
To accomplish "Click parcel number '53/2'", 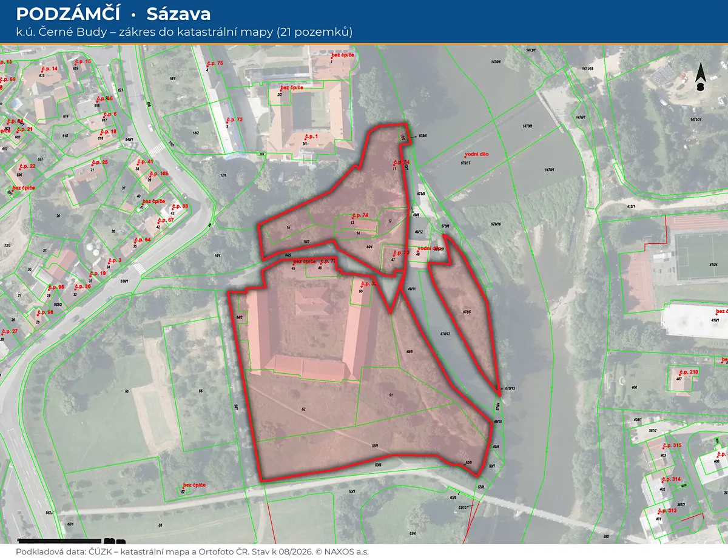I will (x=374, y=446).
